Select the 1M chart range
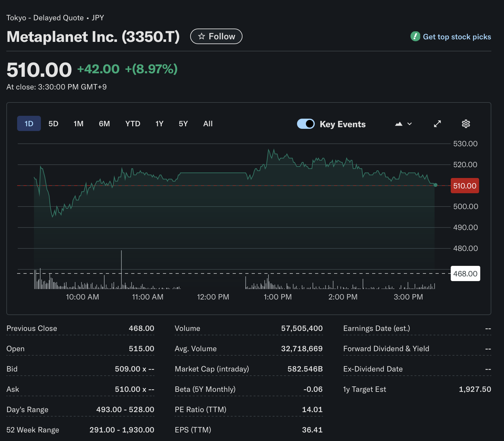The width and height of the screenshot is (504, 441). click(x=78, y=124)
